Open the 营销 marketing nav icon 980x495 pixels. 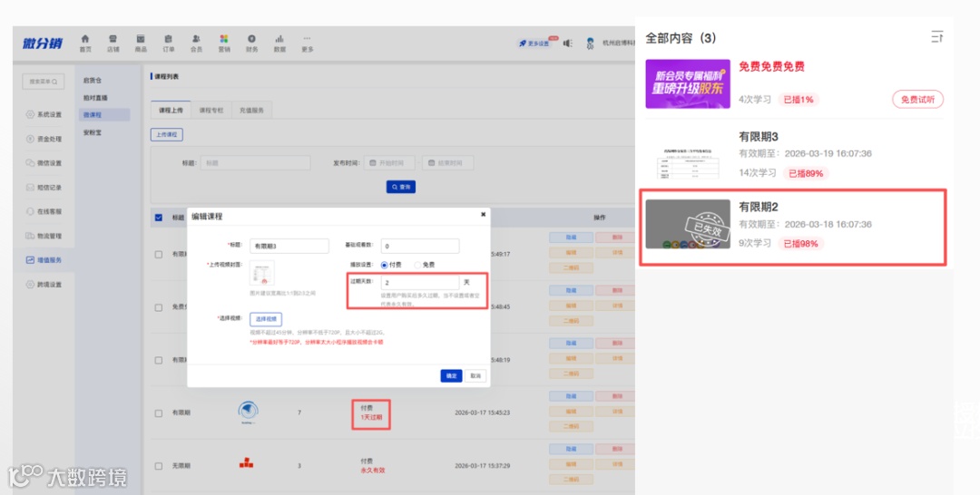click(224, 44)
